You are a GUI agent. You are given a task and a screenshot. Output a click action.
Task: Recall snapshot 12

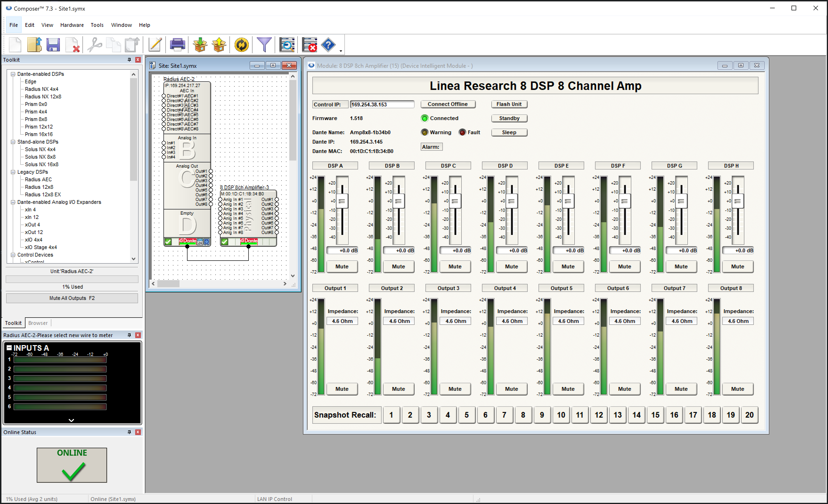(x=599, y=415)
